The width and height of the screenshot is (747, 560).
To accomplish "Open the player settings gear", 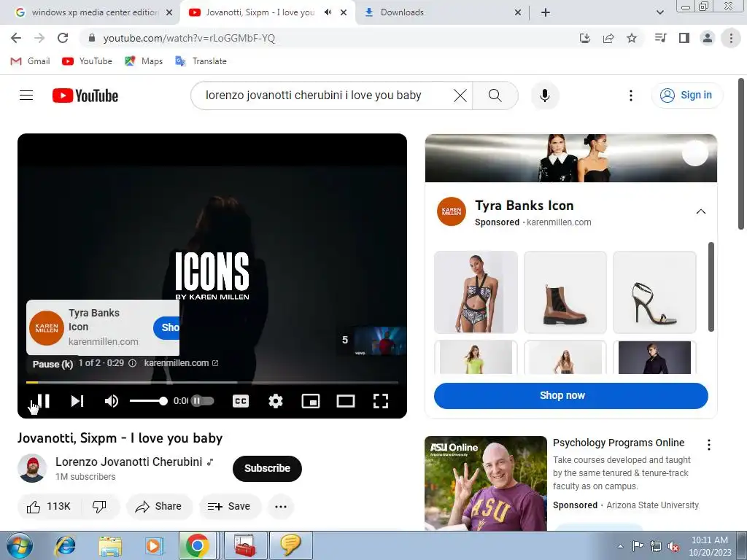I will 275,401.
